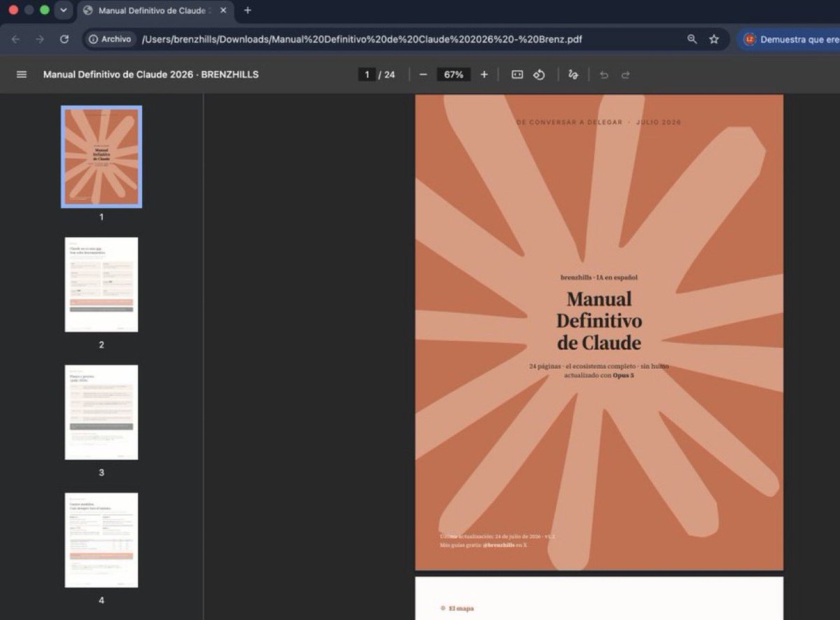Undo annotation in PDF toolbar
Viewport: 840px width, 620px height.
point(604,74)
